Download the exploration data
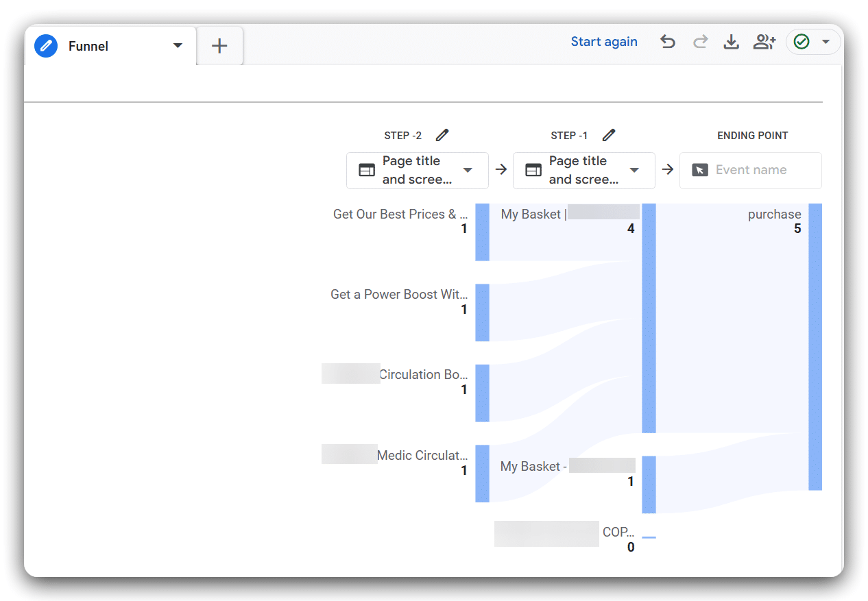The height and width of the screenshot is (601, 868). [x=731, y=42]
